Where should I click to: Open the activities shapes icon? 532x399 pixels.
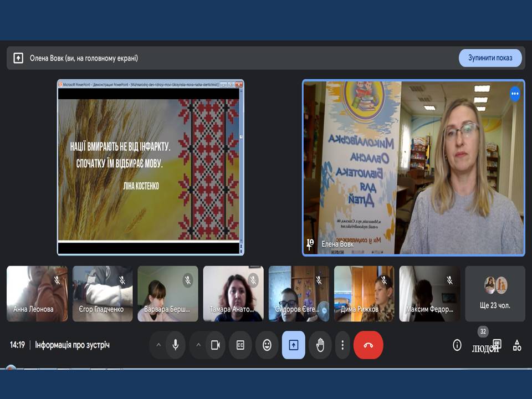(x=517, y=345)
